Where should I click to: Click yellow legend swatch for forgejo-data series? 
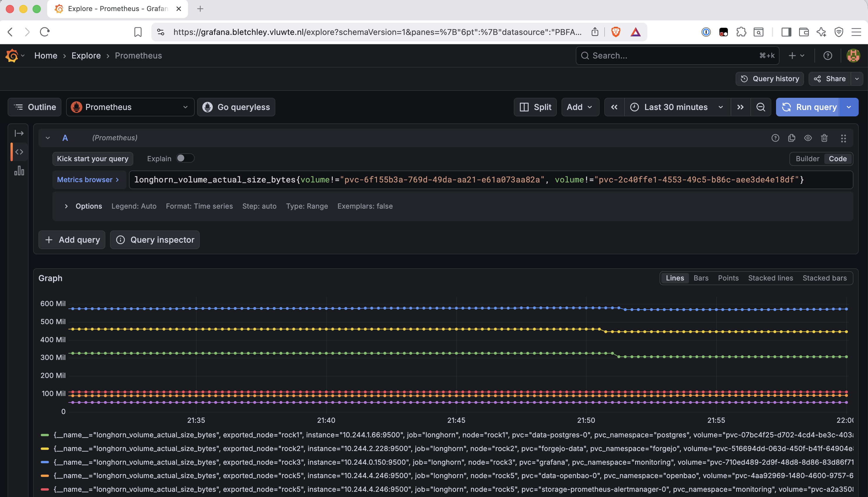coord(45,448)
